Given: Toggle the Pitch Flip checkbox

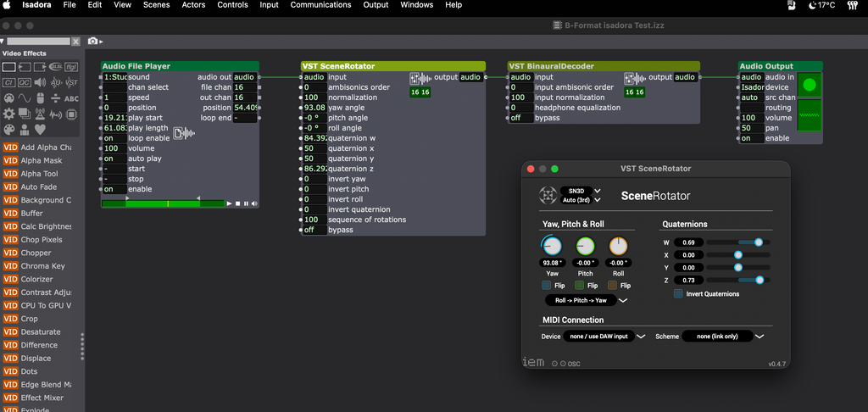Looking at the screenshot, I should (580, 286).
